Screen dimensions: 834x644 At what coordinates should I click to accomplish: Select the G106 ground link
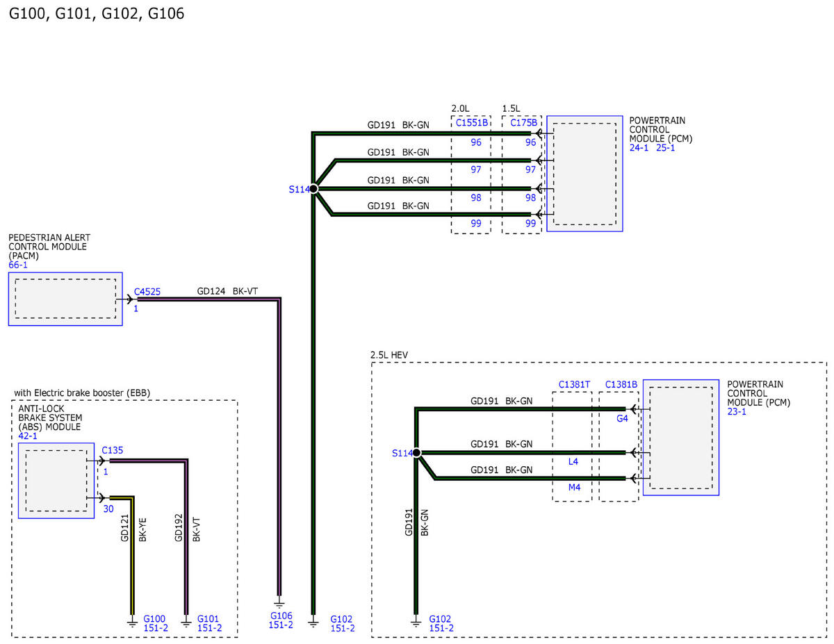pyautogui.click(x=280, y=616)
